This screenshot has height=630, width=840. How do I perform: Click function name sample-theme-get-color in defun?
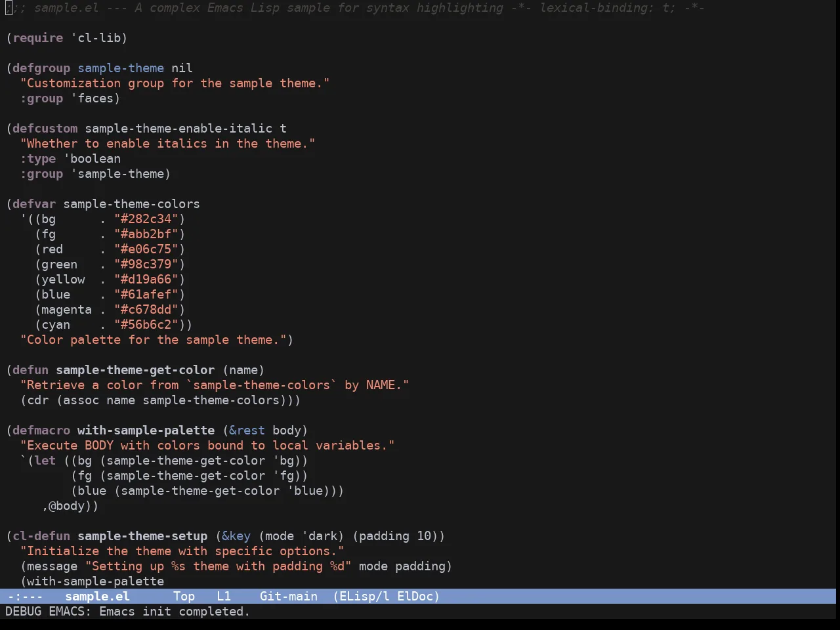[135, 370]
